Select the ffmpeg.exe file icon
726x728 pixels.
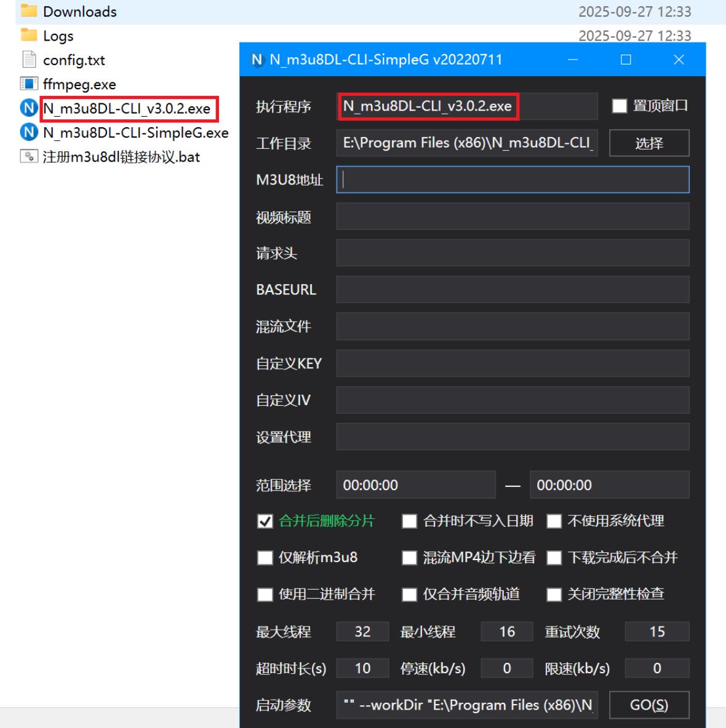point(29,84)
